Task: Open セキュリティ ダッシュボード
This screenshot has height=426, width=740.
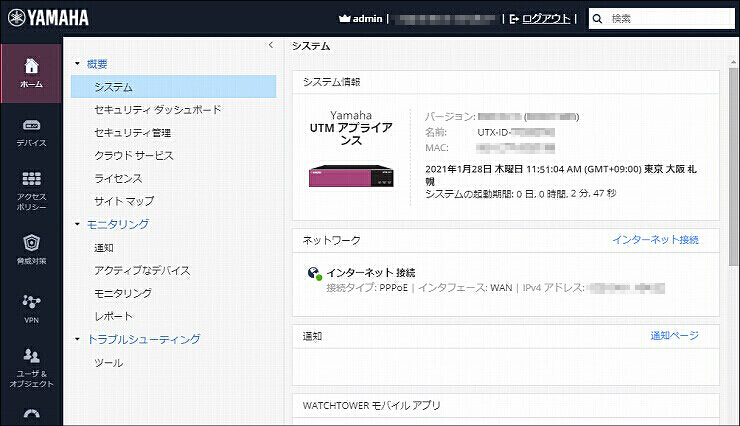Action: click(x=158, y=110)
